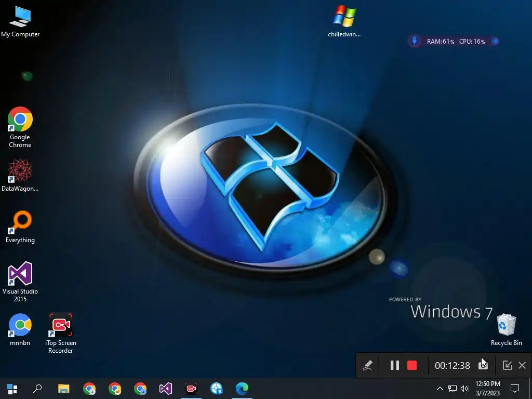Select the DataWagon... desktop shortcut

pyautogui.click(x=20, y=175)
